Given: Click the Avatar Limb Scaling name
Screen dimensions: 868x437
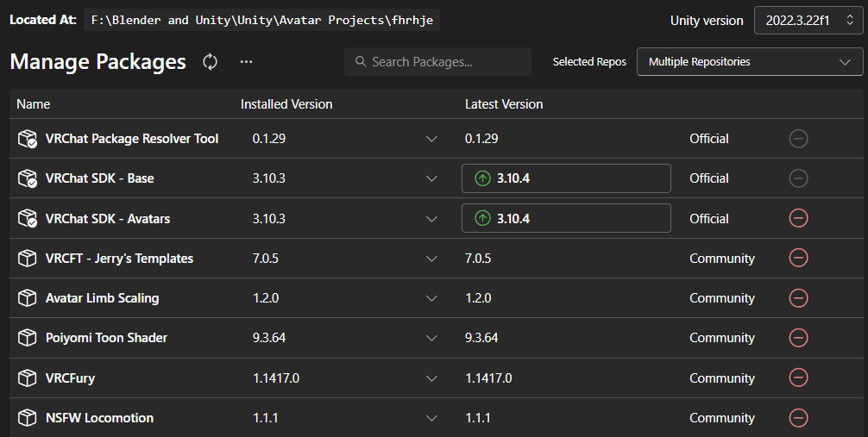Looking at the screenshot, I should 102,298.
